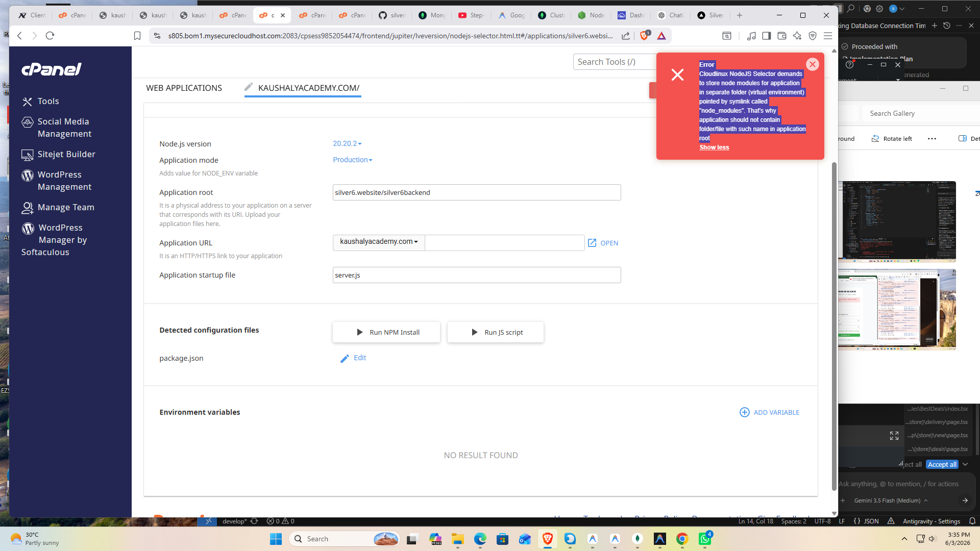Open Brave wallet icon
This screenshot has height=551, width=980.
(x=781, y=36)
